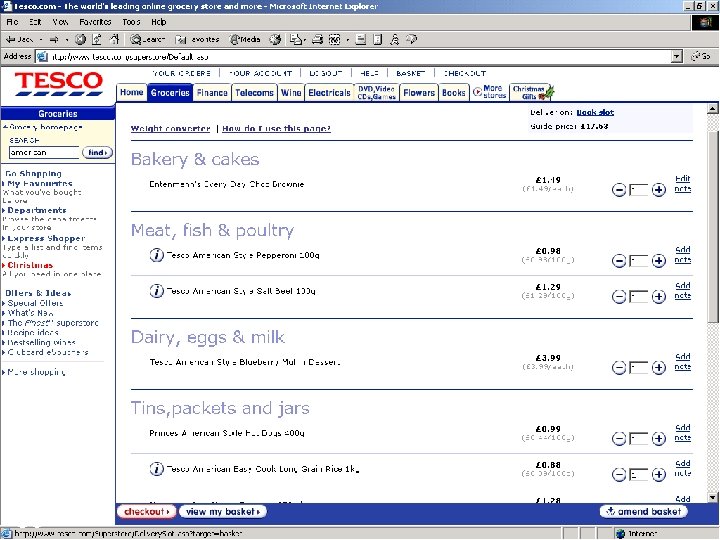Switch to the Electricals tab
The image size is (720, 540).
(329, 93)
